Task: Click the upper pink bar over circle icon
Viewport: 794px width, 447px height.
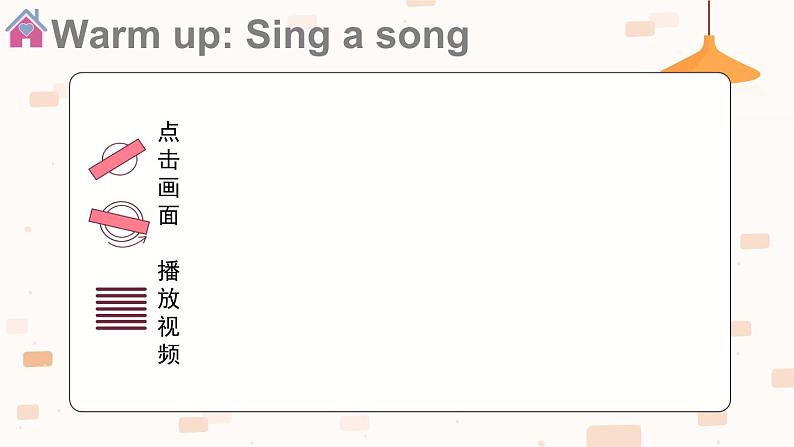Action: coord(117,159)
